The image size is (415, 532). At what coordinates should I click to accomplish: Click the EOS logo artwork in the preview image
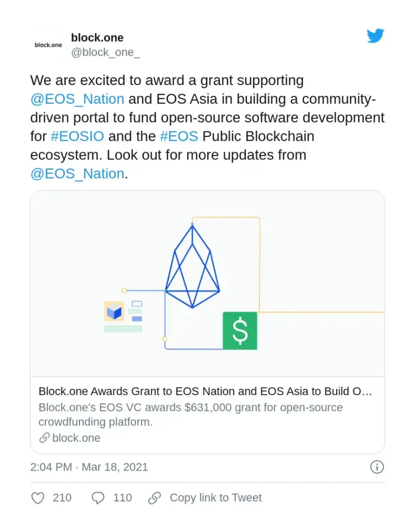pyautogui.click(x=192, y=265)
